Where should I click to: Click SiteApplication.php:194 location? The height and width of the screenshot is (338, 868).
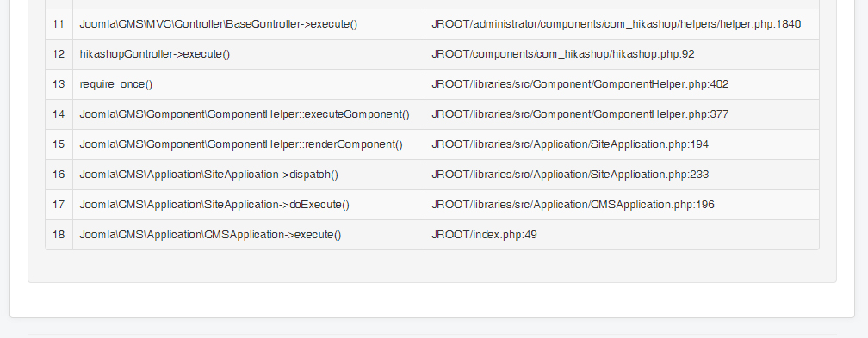570,144
